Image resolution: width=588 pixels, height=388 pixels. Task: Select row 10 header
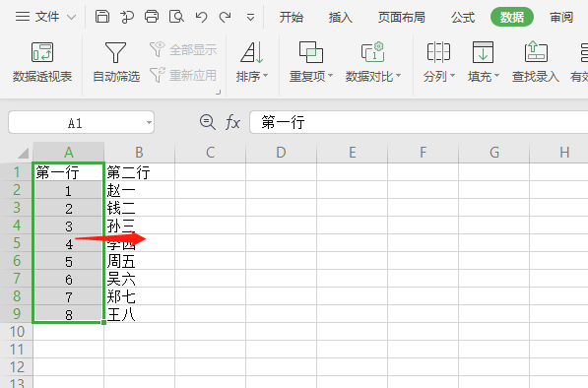pyautogui.click(x=17, y=332)
